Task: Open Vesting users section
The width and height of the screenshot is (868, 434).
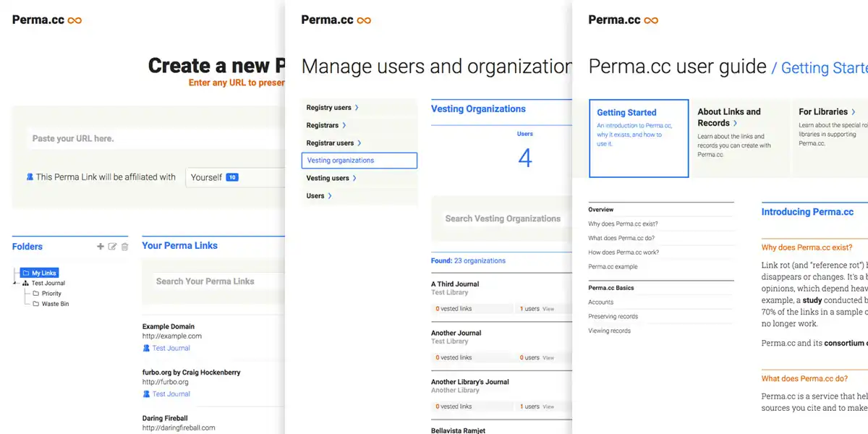Action: [328, 178]
